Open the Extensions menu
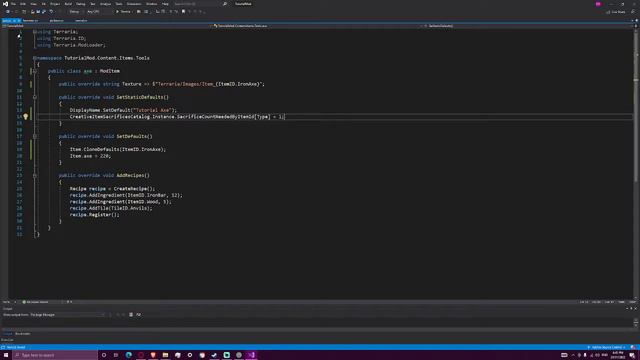 tap(134, 4)
